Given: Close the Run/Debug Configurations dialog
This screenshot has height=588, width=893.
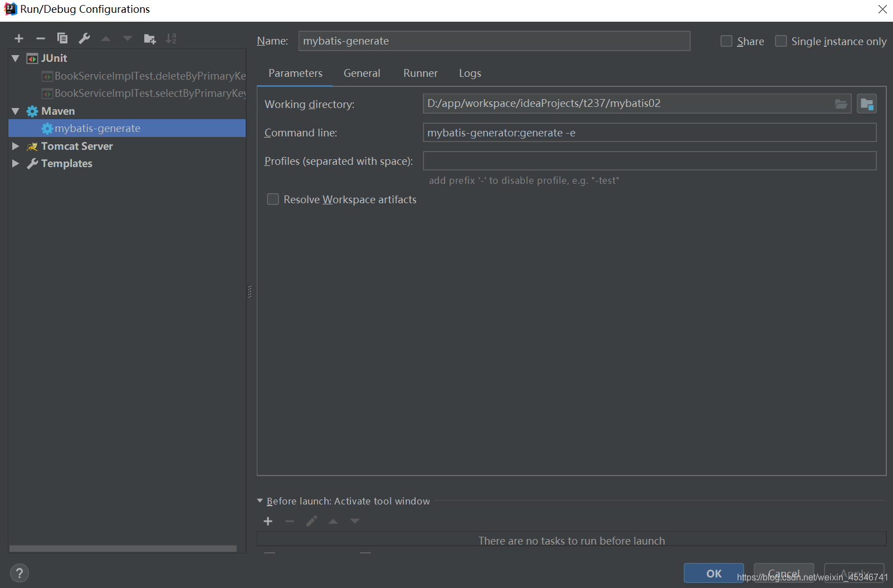Looking at the screenshot, I should click(882, 9).
